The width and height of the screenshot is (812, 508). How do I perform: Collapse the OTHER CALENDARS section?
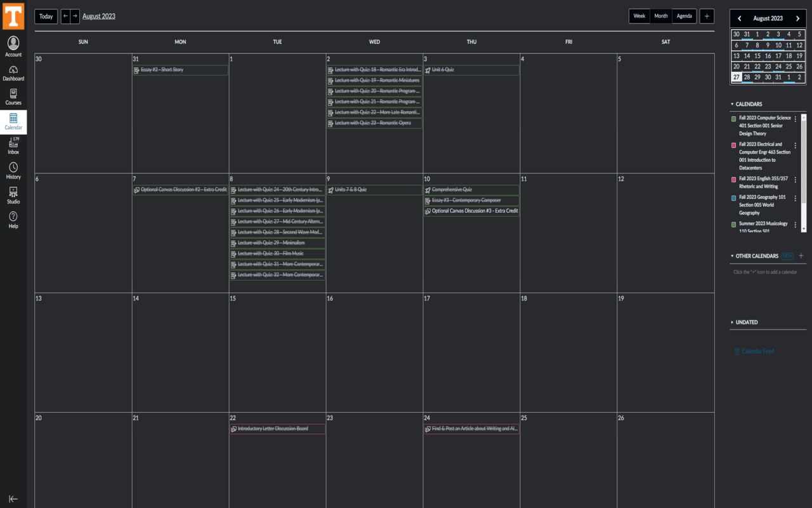(731, 256)
